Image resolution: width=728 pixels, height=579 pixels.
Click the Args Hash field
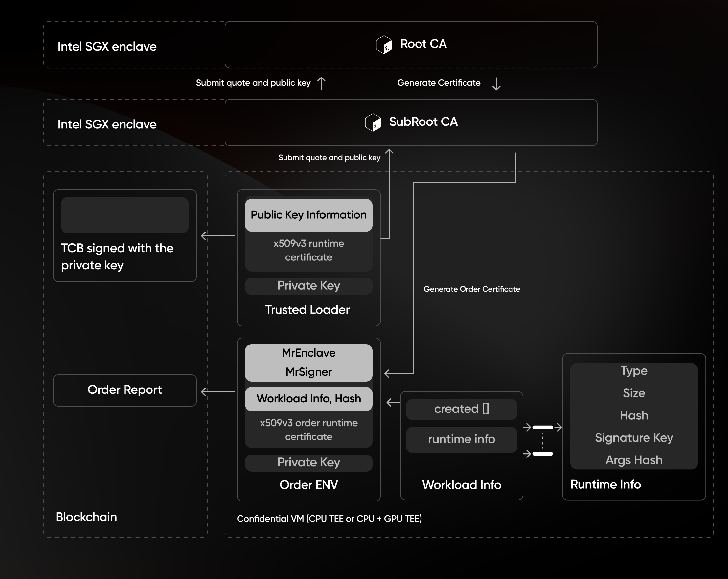tap(634, 460)
